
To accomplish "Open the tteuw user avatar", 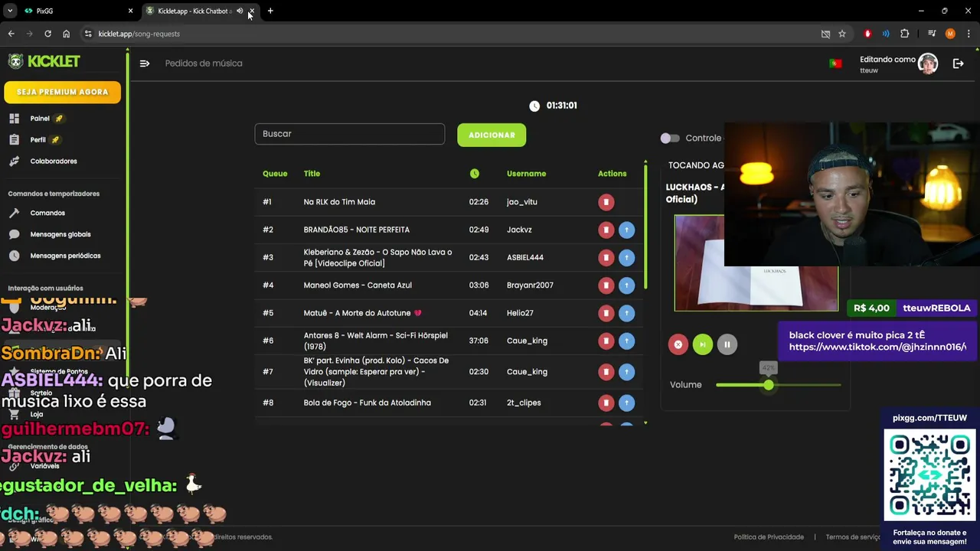I will (928, 64).
